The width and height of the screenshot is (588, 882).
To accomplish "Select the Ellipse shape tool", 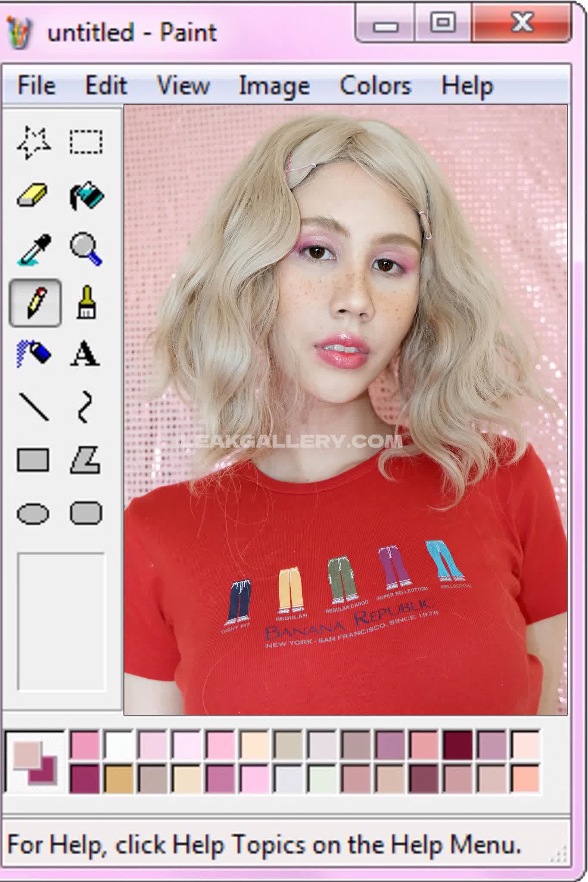I will click(x=33, y=514).
